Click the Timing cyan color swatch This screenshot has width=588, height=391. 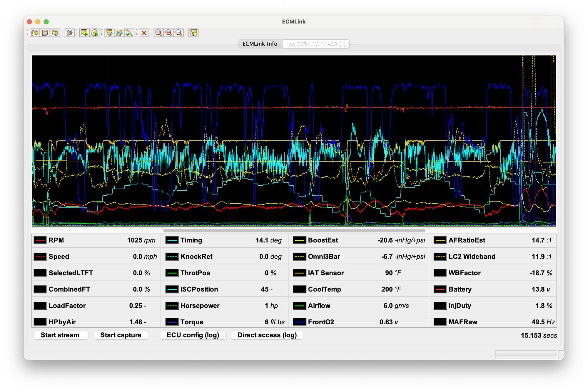pos(172,240)
